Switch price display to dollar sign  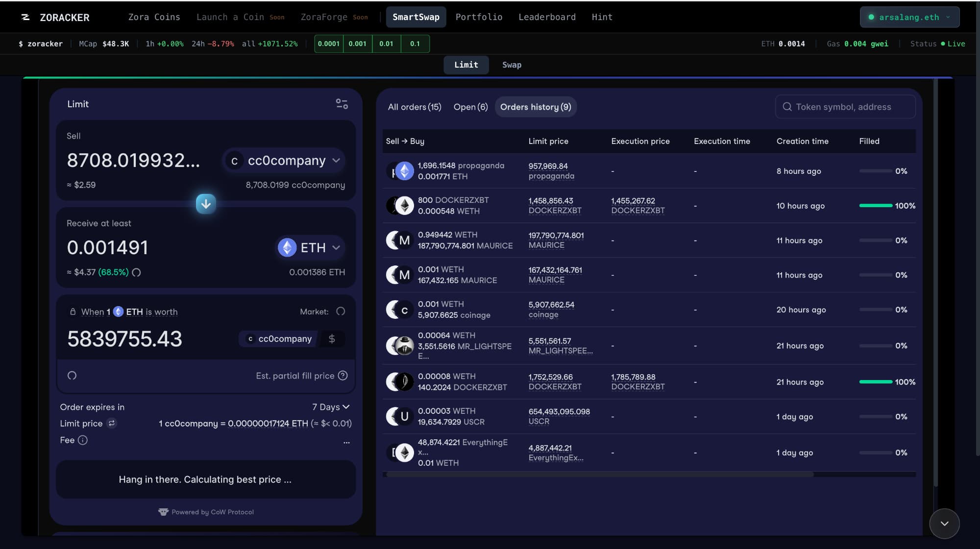pos(332,339)
